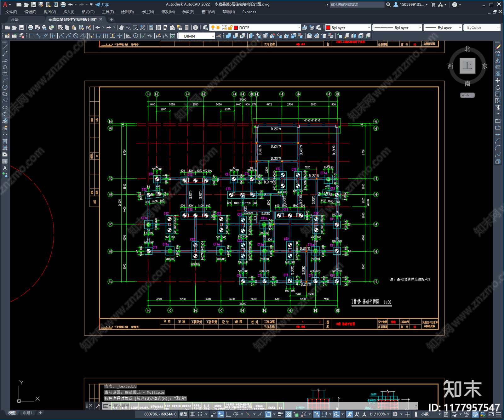Toggle ortho mode in status bar

point(228,414)
